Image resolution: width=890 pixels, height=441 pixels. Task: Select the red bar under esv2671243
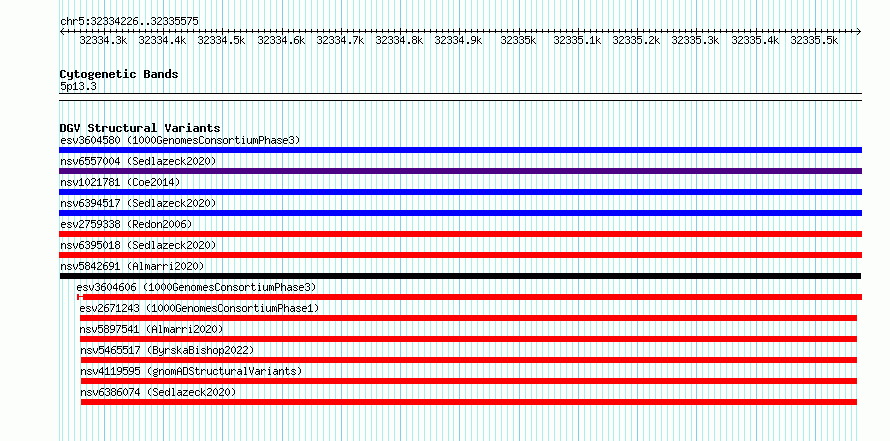pos(468,318)
